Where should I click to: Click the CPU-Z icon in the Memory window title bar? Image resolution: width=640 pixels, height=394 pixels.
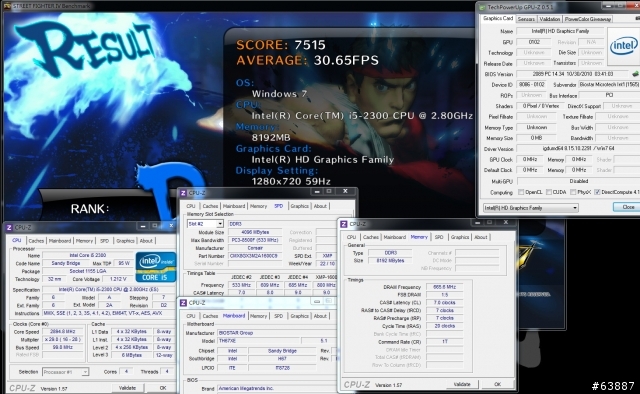coord(344,224)
